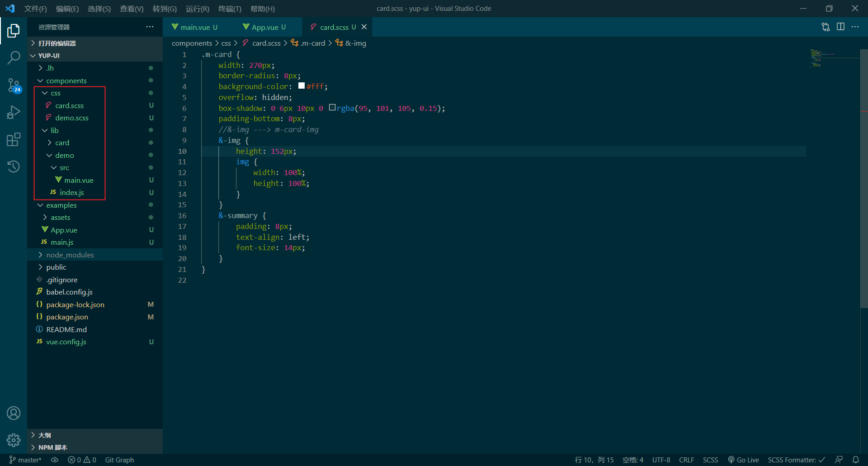The image size is (868, 466).
Task: Expand the public folder
Action: (95, 267)
